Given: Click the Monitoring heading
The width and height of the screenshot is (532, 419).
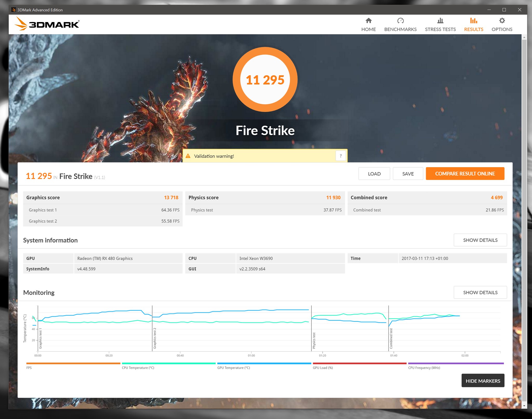Looking at the screenshot, I should click(39, 293).
